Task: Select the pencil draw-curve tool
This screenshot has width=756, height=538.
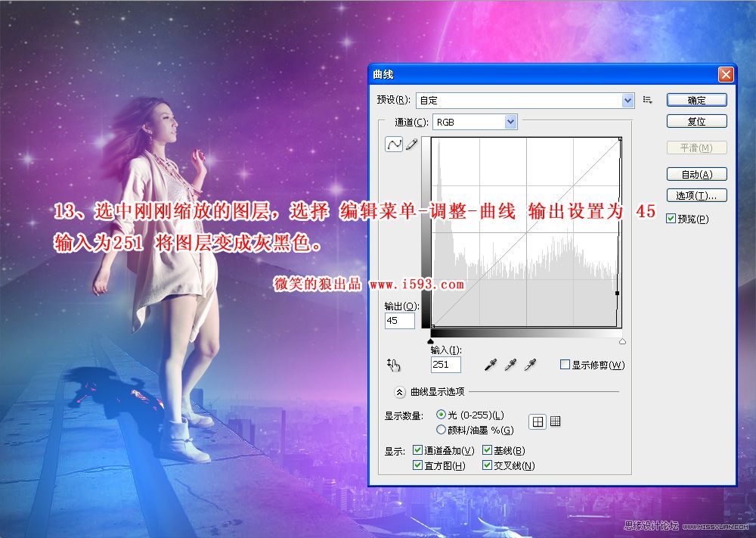Action: pos(412,145)
